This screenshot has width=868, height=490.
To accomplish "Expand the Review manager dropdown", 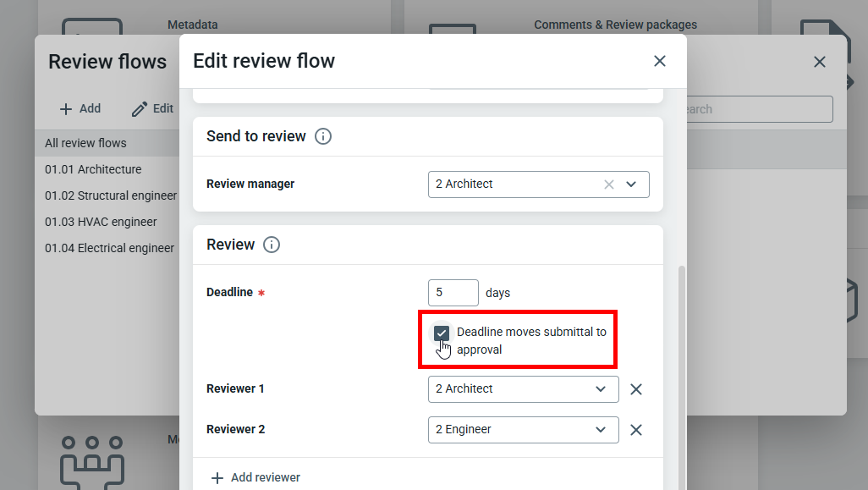I will [631, 184].
